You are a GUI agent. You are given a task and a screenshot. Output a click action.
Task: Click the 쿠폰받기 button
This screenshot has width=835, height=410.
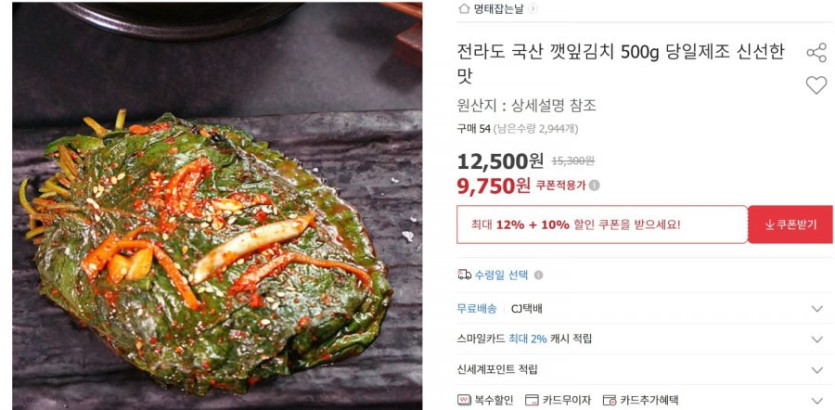[791, 225]
